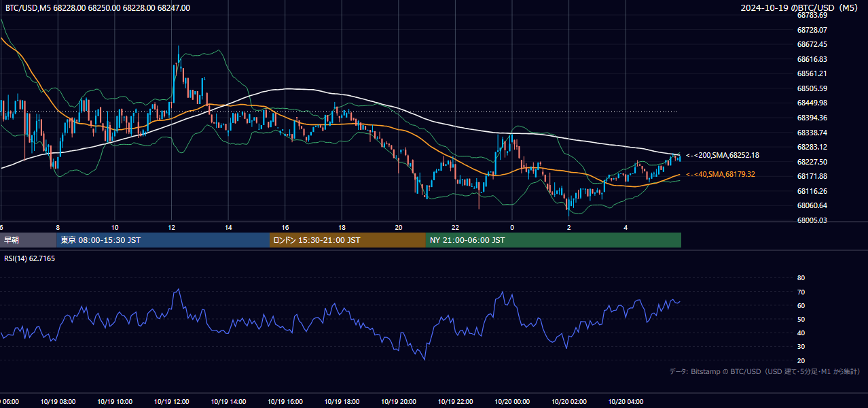Click hour tick 22 under price chart
Image resolution: width=868 pixels, height=408 pixels.
pos(455,228)
